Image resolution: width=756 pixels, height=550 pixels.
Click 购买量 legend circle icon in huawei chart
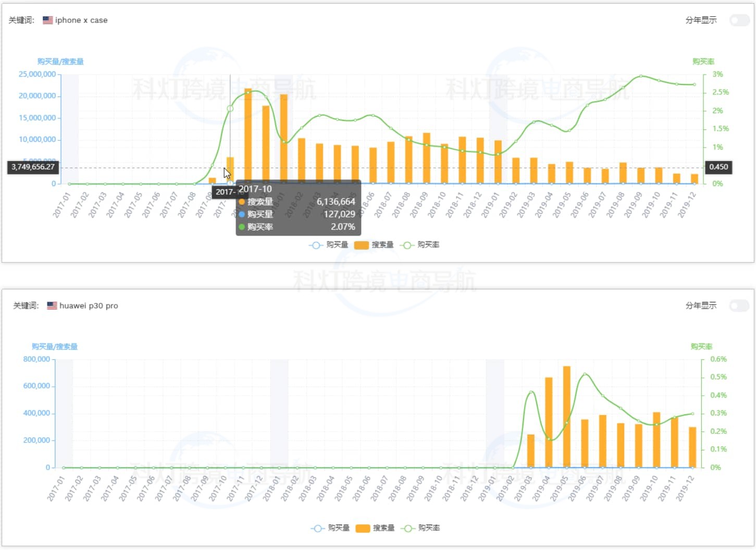click(317, 528)
